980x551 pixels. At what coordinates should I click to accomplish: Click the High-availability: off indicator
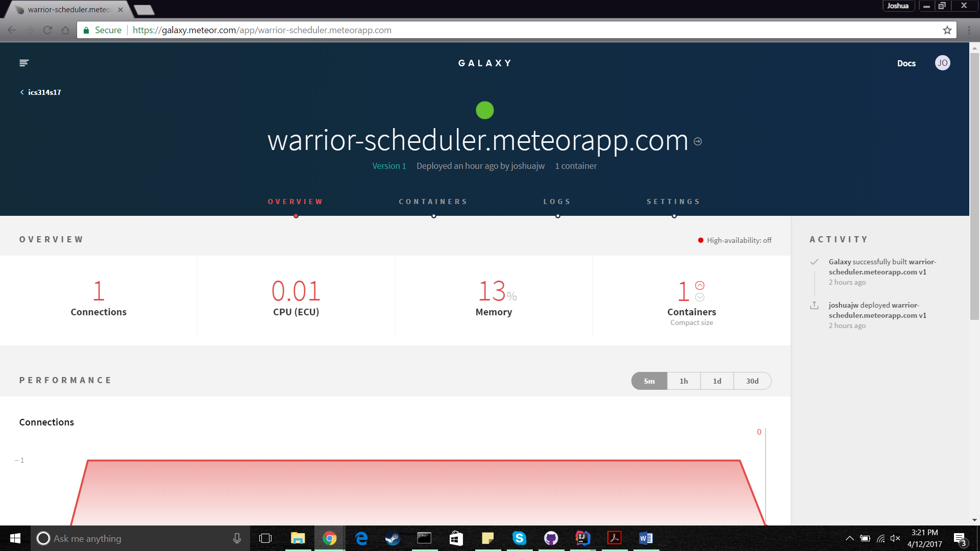click(734, 240)
